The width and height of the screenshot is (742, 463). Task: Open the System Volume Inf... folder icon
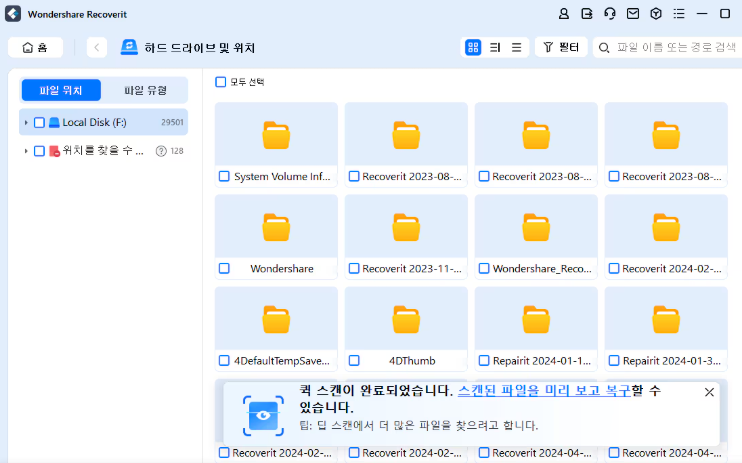(276, 135)
